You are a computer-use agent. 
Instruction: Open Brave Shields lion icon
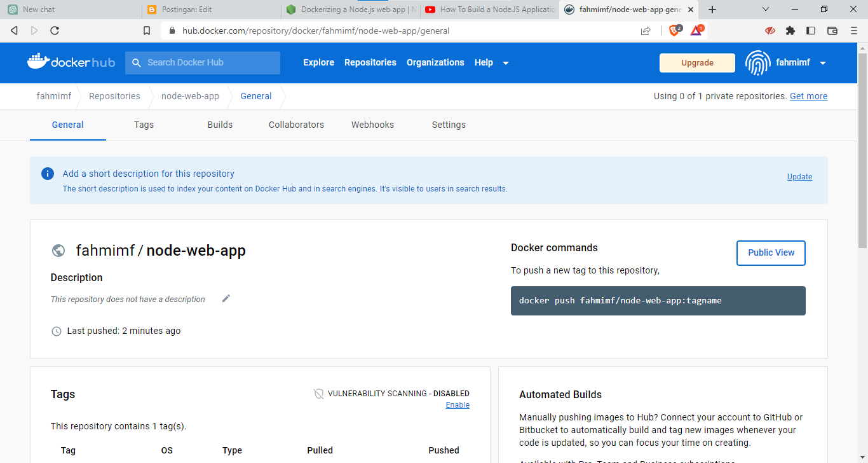[x=675, y=30]
